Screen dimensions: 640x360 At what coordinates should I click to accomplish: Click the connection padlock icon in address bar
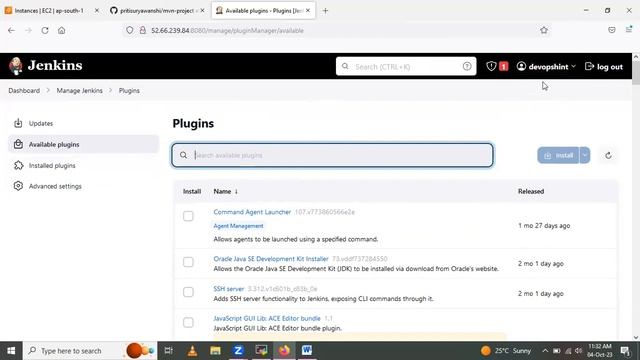click(143, 30)
